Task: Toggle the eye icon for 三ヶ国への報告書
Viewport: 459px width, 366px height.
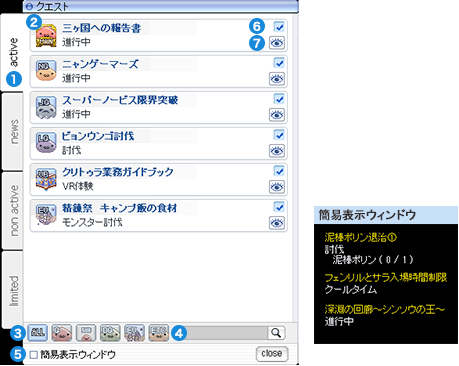Action: coord(277,43)
